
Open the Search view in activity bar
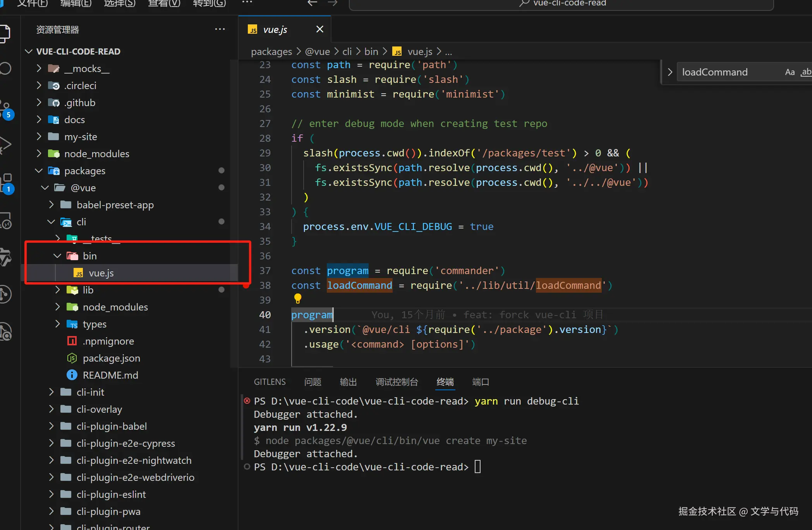(x=5, y=69)
